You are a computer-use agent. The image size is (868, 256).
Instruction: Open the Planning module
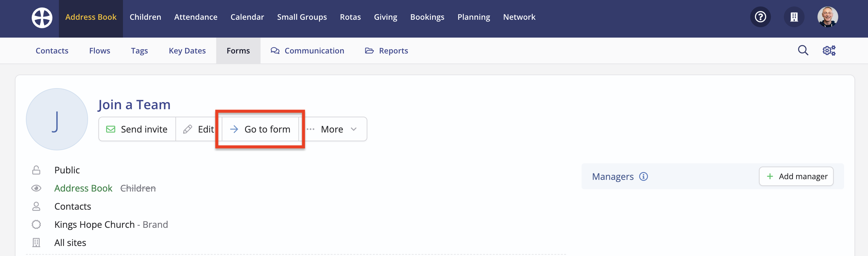[x=473, y=17]
